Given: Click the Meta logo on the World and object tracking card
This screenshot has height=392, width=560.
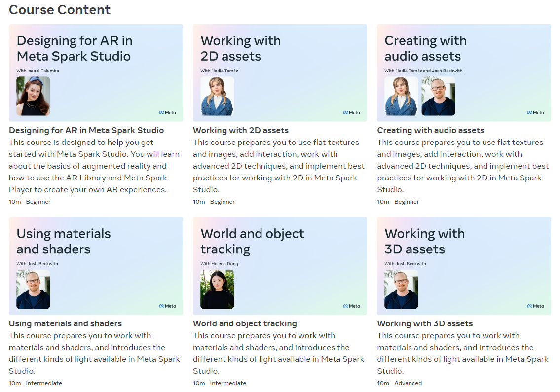Looking at the screenshot, I should coord(351,306).
